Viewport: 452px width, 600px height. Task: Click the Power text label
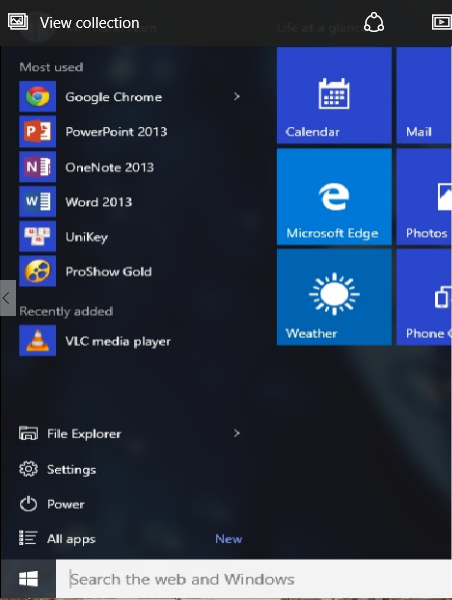66,504
